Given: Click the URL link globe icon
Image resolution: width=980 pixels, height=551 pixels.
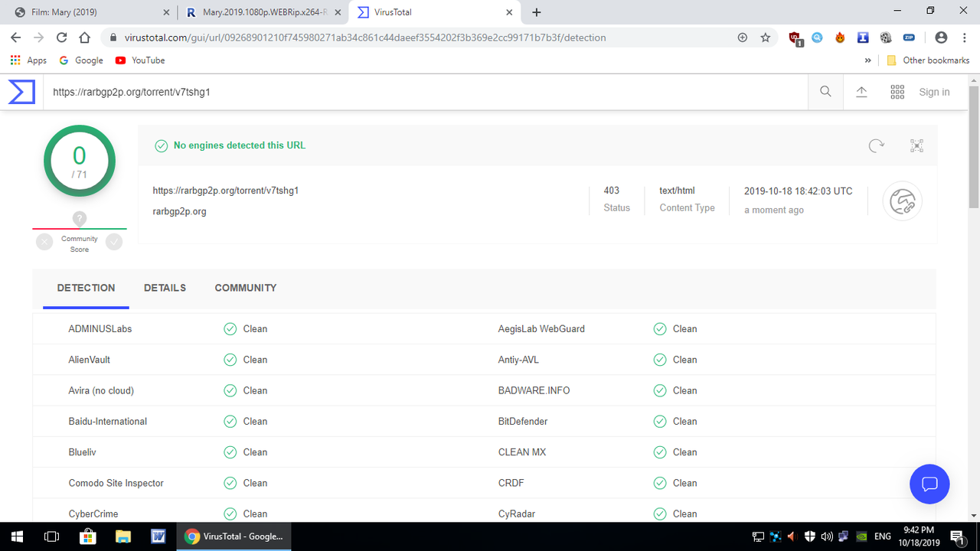Looking at the screenshot, I should (902, 201).
